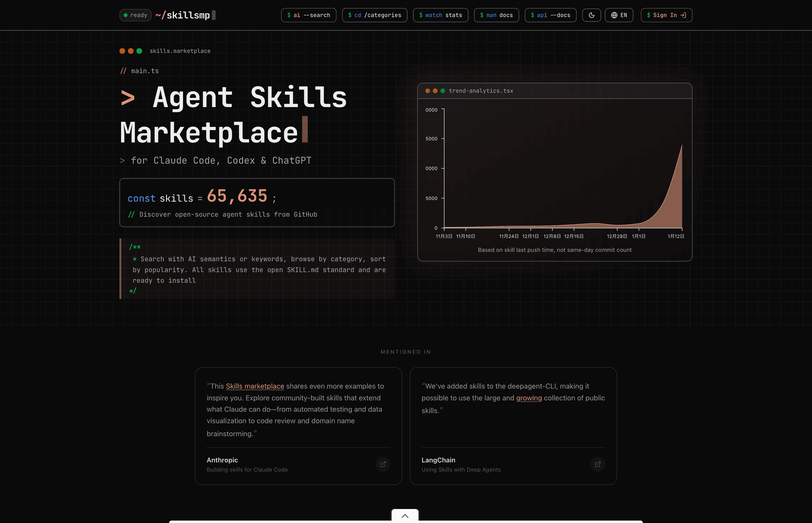Open the external link icon on the Anthropic card
This screenshot has width=812, height=523.
click(x=383, y=464)
